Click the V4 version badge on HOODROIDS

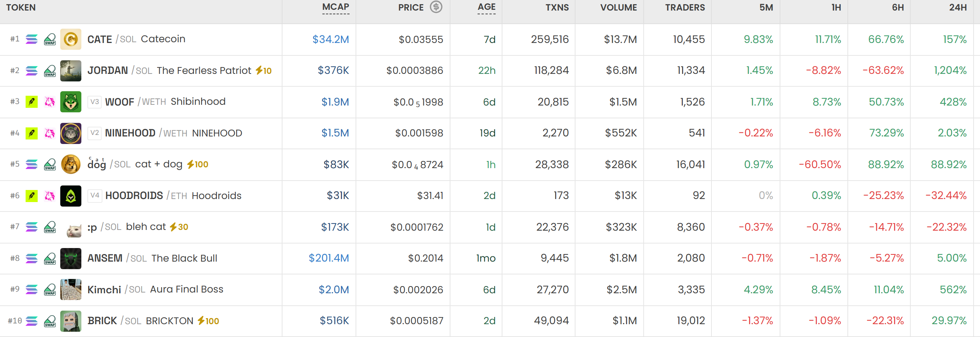point(95,196)
